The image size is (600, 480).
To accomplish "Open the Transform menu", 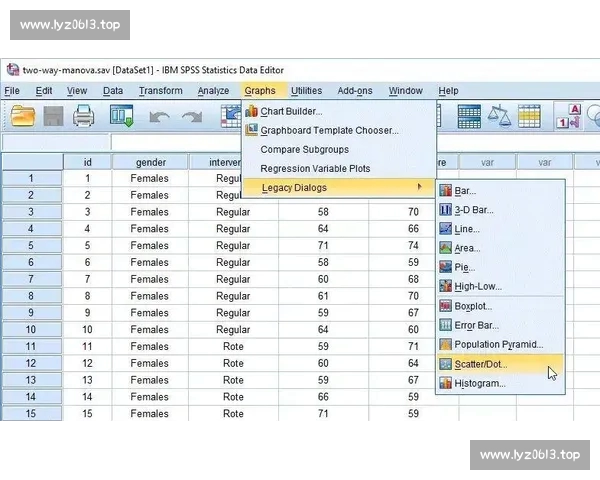I will (x=160, y=91).
